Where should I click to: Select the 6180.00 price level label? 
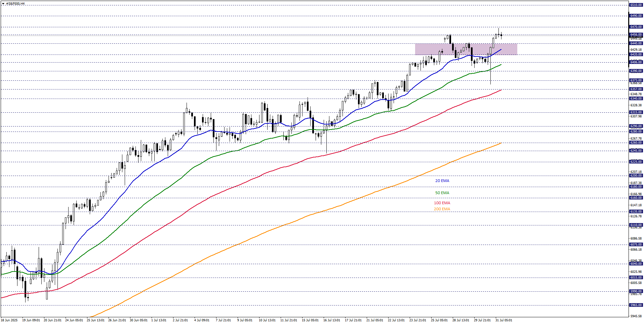636,187
